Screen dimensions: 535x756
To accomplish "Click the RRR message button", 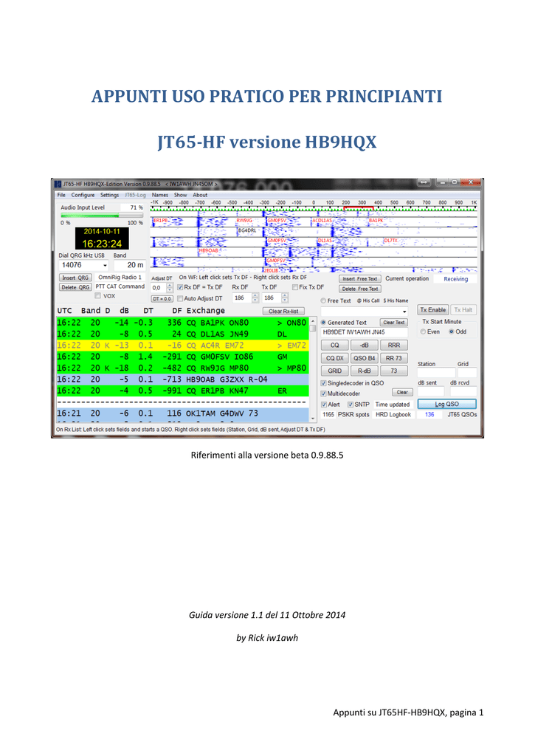I will tap(394, 346).
